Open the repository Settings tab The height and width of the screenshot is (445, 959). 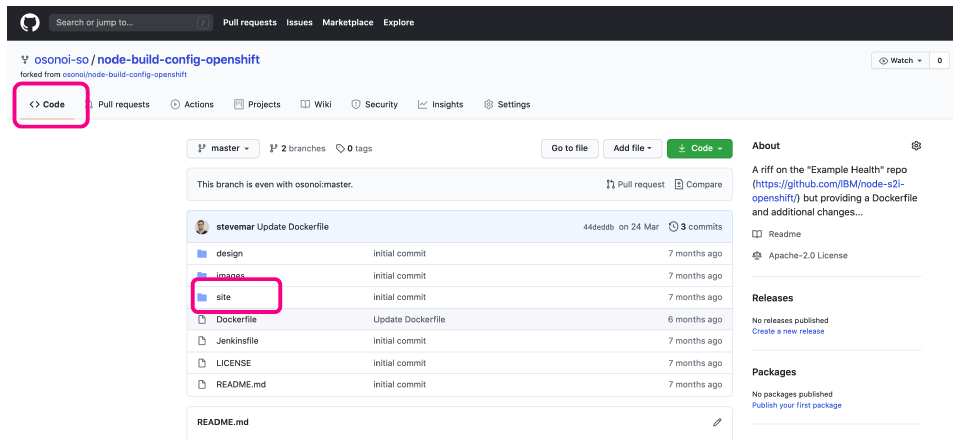click(x=507, y=105)
